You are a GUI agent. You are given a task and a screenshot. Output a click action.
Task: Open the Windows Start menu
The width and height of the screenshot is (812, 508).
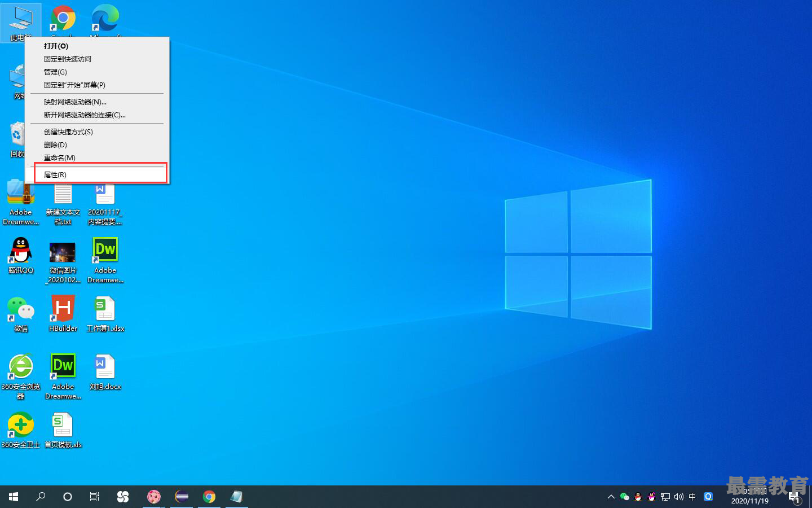(x=14, y=497)
